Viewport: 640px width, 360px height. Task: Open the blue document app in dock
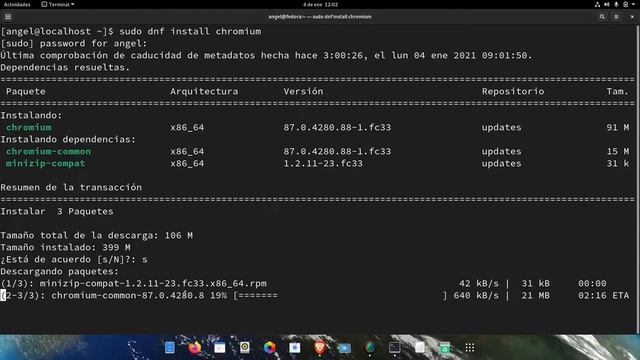point(170,347)
